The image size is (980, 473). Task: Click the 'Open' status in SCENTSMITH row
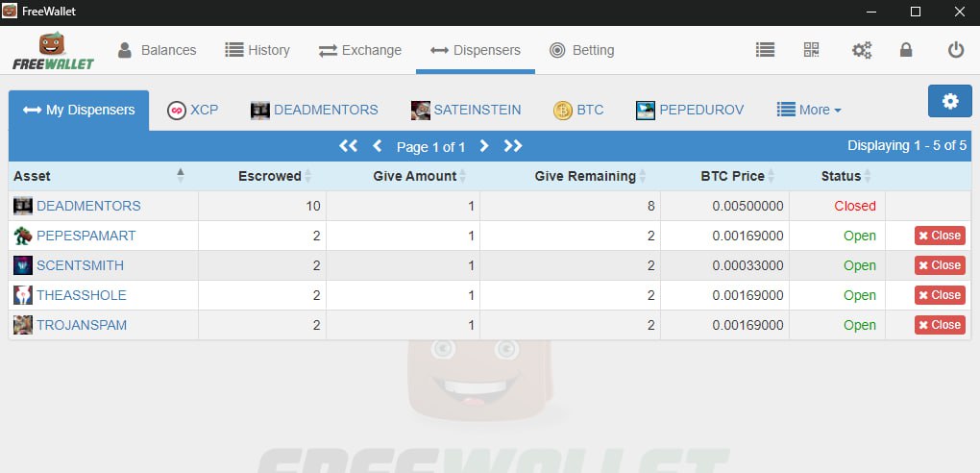[x=860, y=265]
